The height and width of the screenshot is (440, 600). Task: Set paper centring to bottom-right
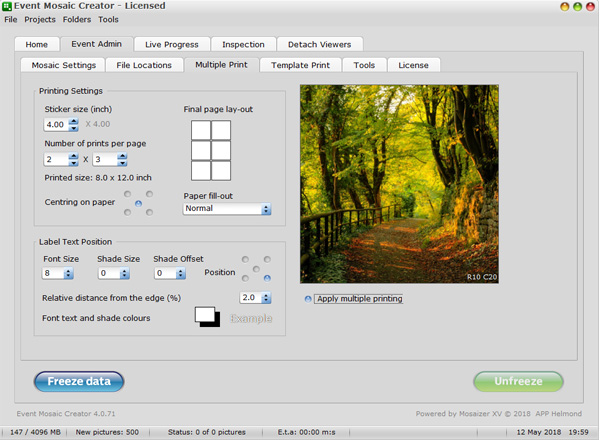click(149, 212)
